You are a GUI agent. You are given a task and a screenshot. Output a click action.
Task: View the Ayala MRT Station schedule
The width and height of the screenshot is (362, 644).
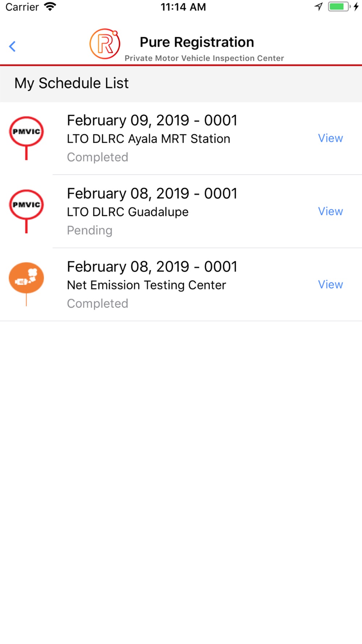click(x=330, y=138)
